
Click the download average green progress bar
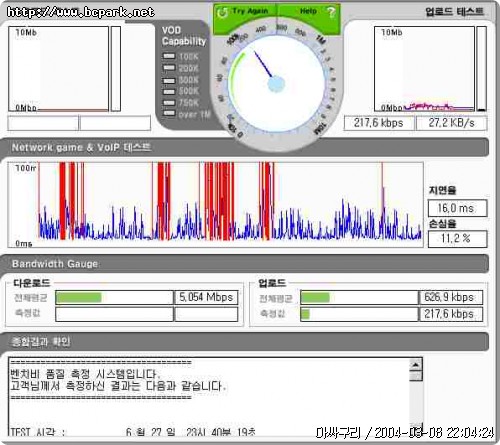coord(79,297)
